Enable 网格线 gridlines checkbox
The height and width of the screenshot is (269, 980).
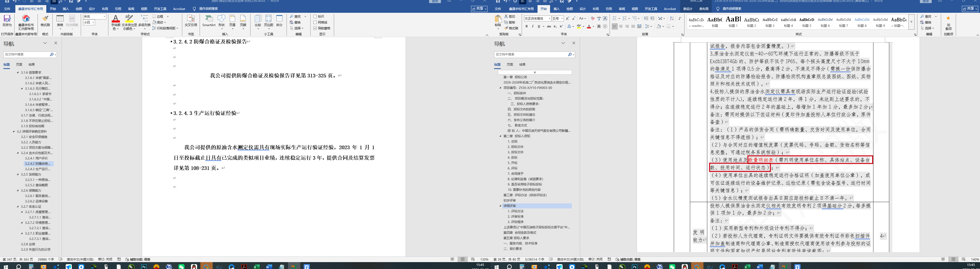(315, 22)
